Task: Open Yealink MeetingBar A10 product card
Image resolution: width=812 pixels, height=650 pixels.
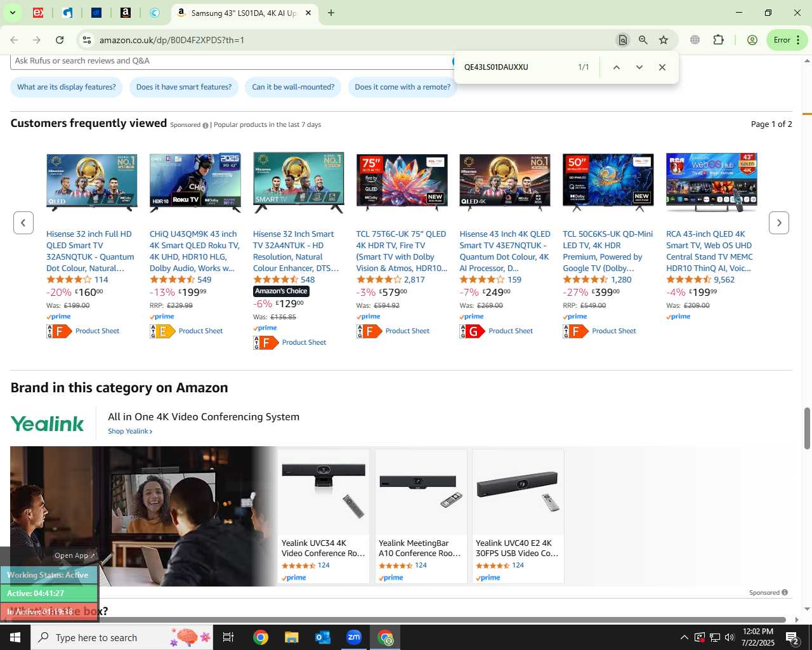Action: point(421,516)
